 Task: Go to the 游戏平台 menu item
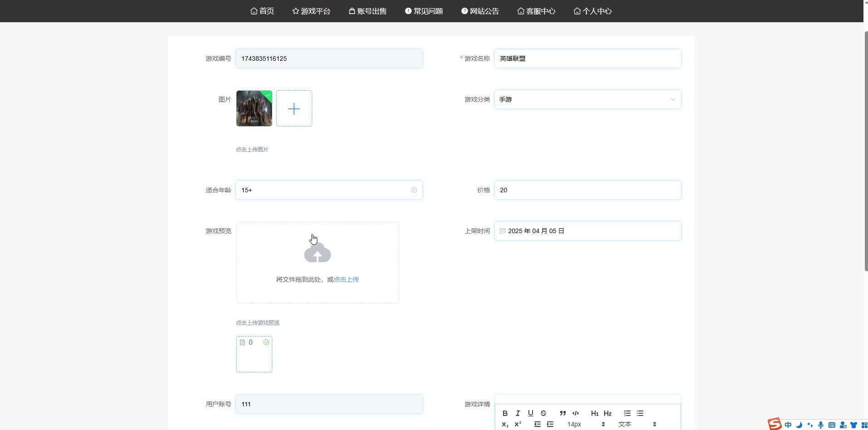pyautogui.click(x=311, y=11)
